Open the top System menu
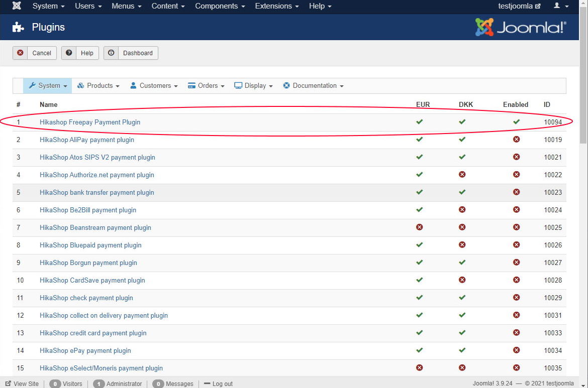 (x=48, y=6)
